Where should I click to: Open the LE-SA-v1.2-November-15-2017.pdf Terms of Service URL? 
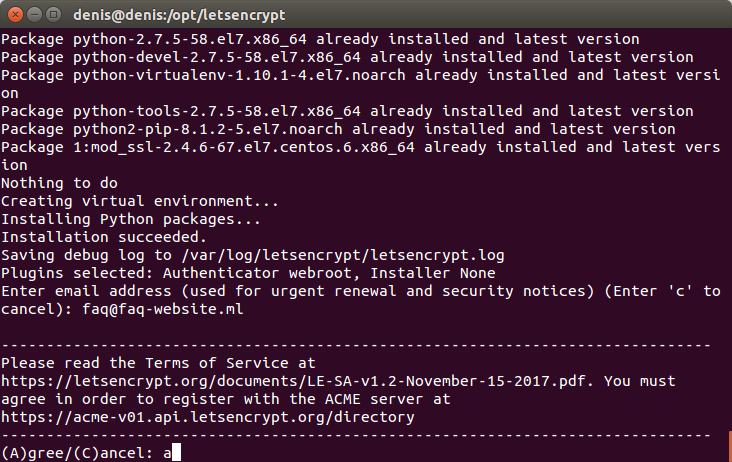point(293,381)
